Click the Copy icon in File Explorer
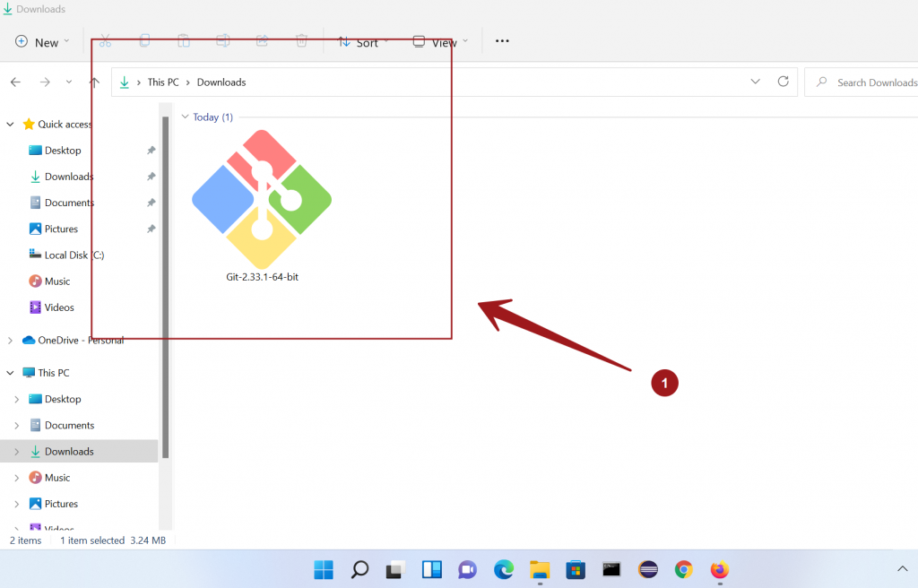 click(x=144, y=41)
